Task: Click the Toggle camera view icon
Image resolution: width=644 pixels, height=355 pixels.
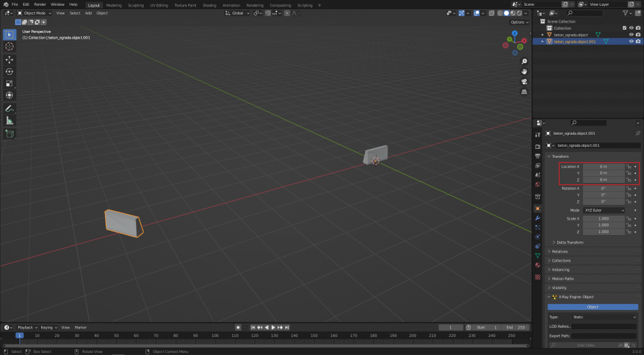Action: pos(525,81)
